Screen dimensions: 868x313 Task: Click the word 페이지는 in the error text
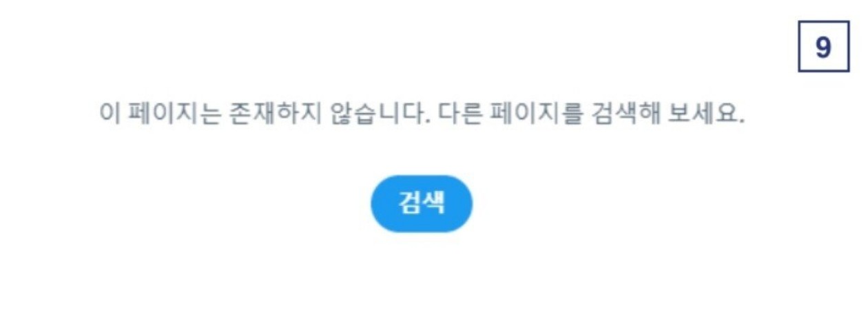(167, 115)
